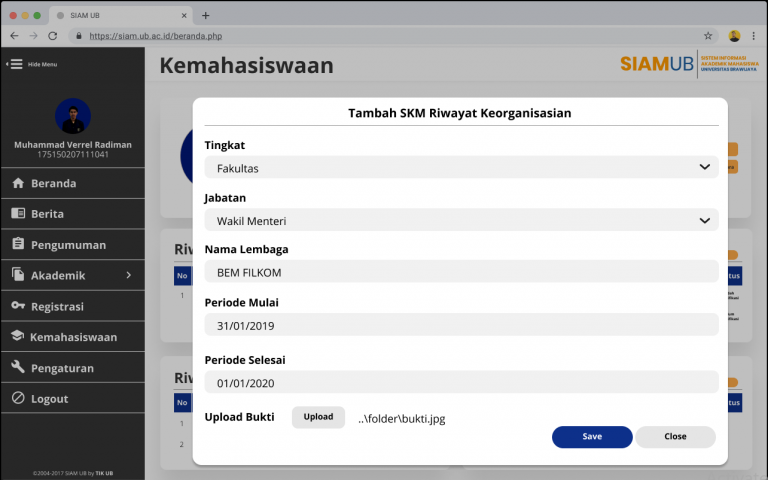Open the Tingkat dropdown showing Fakultas
The width and height of the screenshot is (768, 480).
(x=461, y=168)
